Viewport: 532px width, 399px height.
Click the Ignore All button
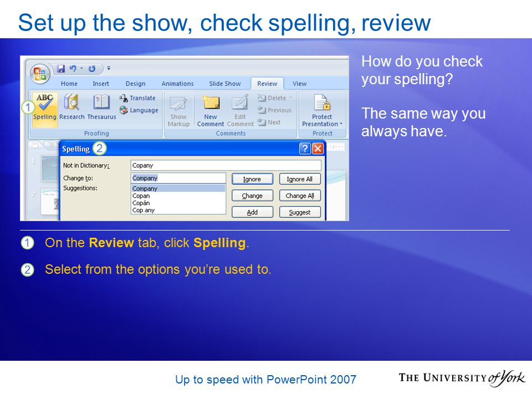click(x=300, y=179)
